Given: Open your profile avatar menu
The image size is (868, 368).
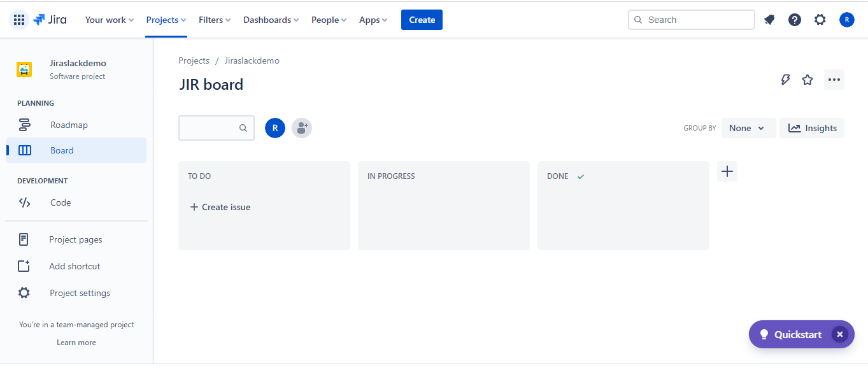Looking at the screenshot, I should point(846,19).
